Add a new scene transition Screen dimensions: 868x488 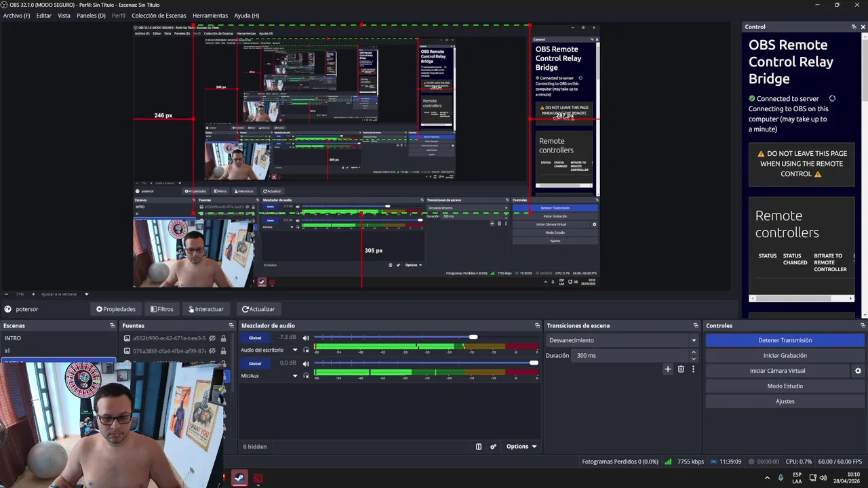tap(668, 369)
